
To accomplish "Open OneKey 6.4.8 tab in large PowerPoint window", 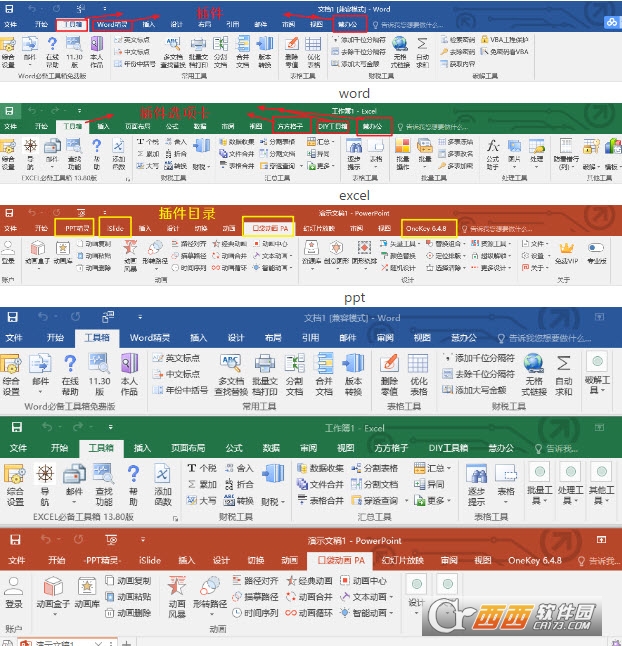I will [535, 560].
